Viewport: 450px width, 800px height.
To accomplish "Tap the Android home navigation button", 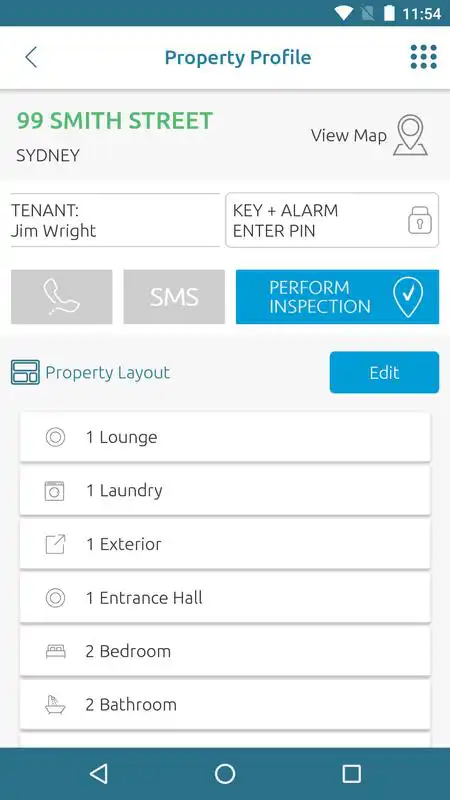I will [225, 774].
